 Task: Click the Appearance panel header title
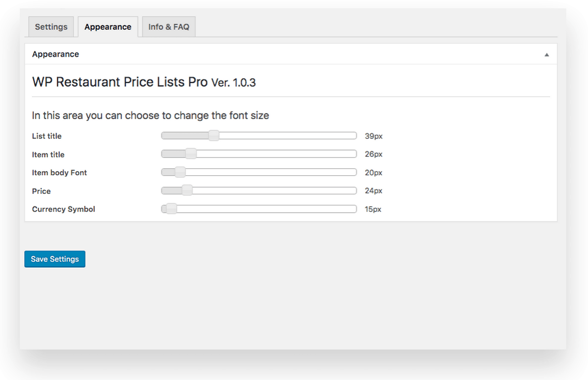(x=55, y=54)
